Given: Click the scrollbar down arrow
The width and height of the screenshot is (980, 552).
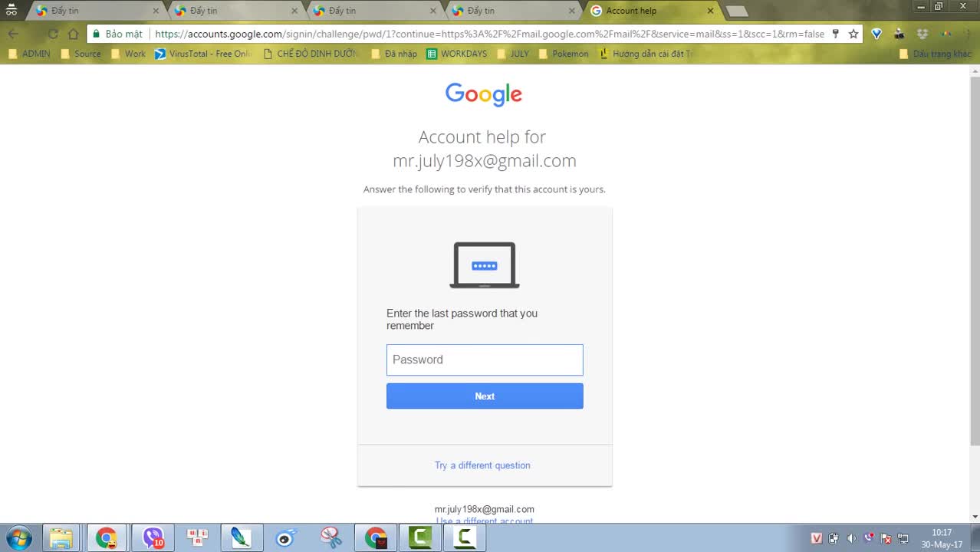Looking at the screenshot, I should click(x=975, y=517).
